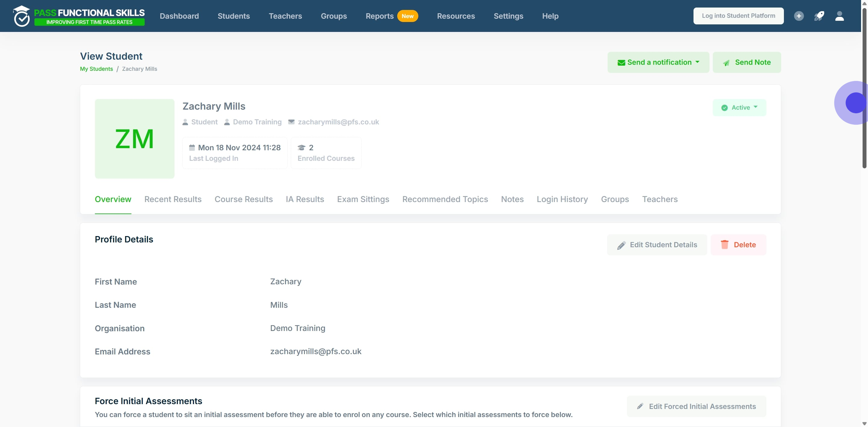The height and width of the screenshot is (427, 868).
Task: Expand the Send a notification dropdown
Action: click(658, 62)
